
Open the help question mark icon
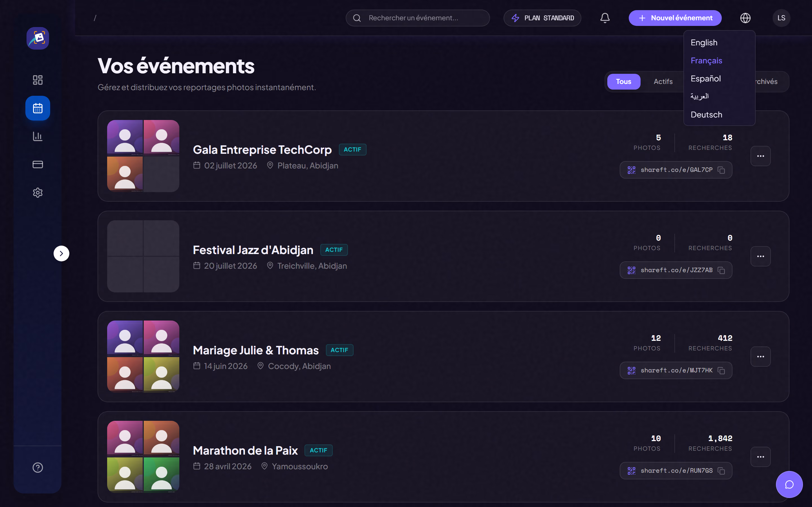[x=37, y=468]
